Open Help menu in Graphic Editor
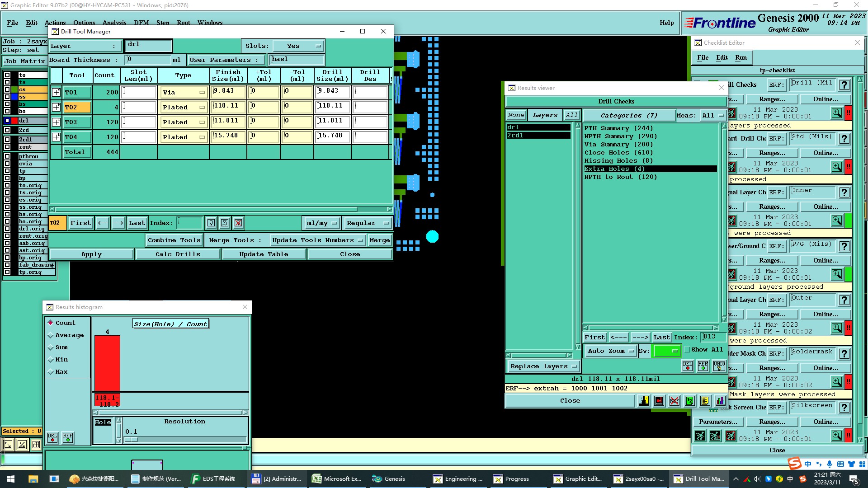Screen dimensions: 868x488 tap(666, 23)
